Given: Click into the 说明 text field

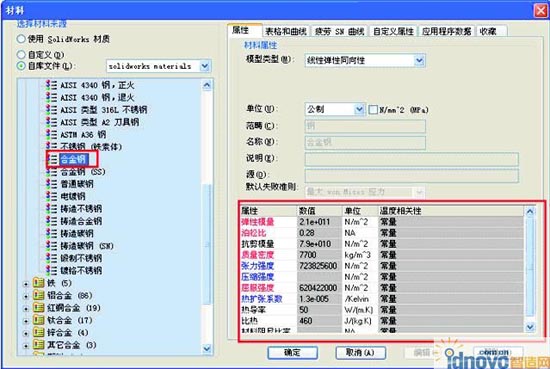Looking at the screenshot, I should click(411, 159).
